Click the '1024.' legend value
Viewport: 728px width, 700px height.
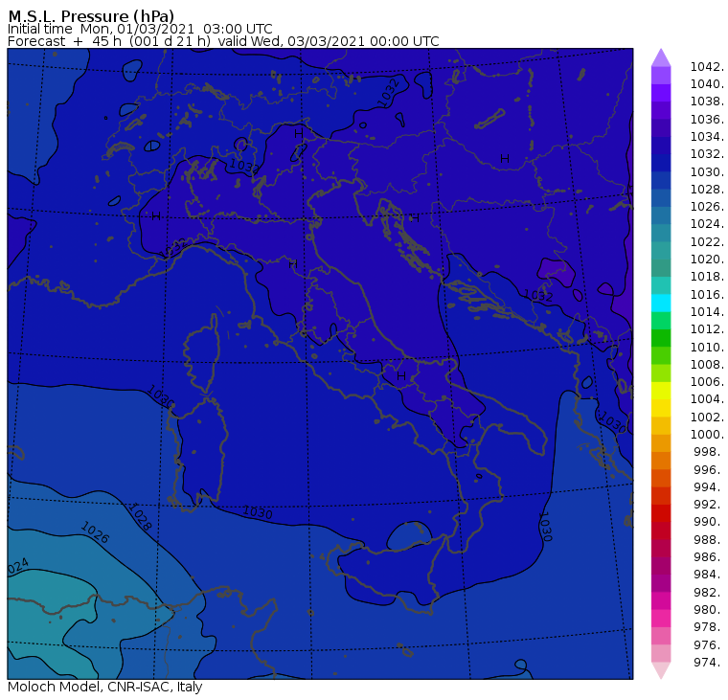pos(707,224)
